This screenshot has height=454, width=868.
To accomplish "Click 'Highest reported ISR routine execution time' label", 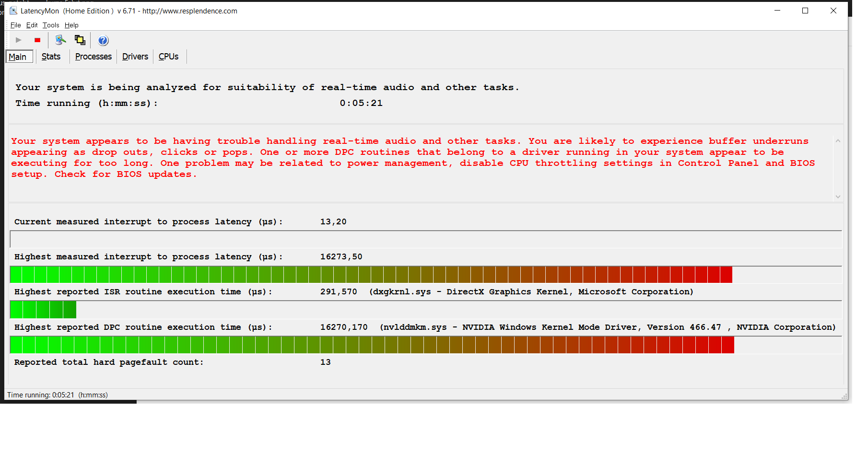I will 143,291.
